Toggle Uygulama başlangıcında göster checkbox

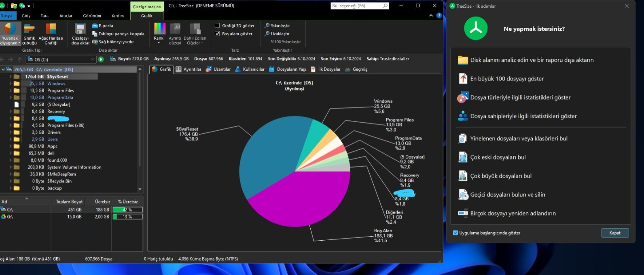(455, 233)
